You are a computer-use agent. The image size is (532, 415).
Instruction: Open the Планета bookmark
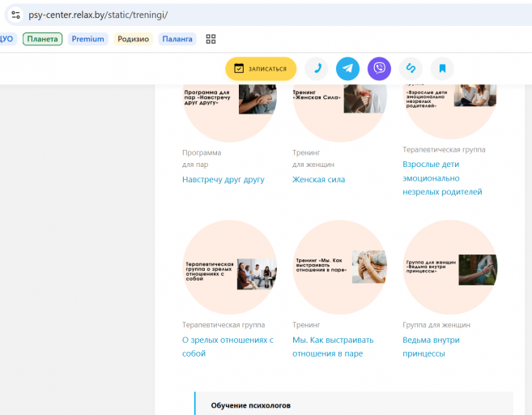click(42, 39)
